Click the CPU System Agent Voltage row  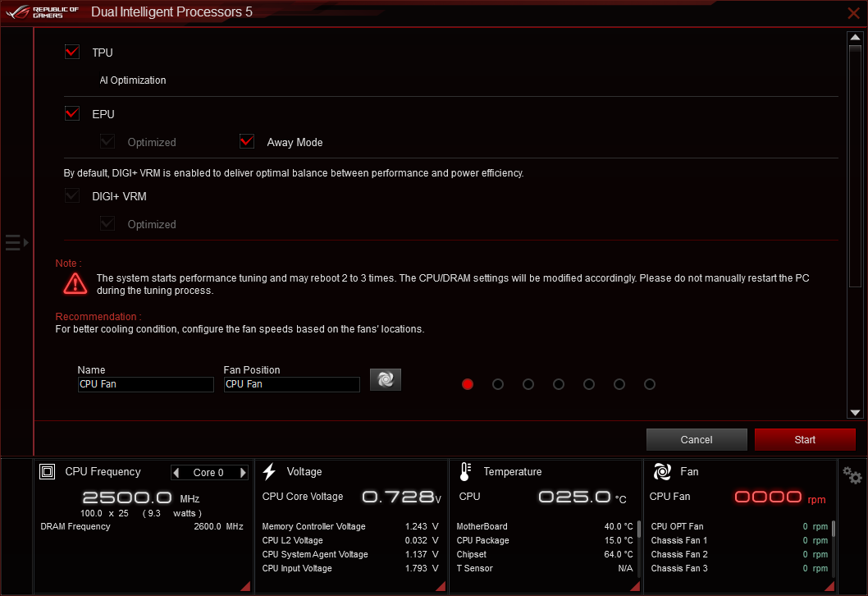(x=349, y=554)
